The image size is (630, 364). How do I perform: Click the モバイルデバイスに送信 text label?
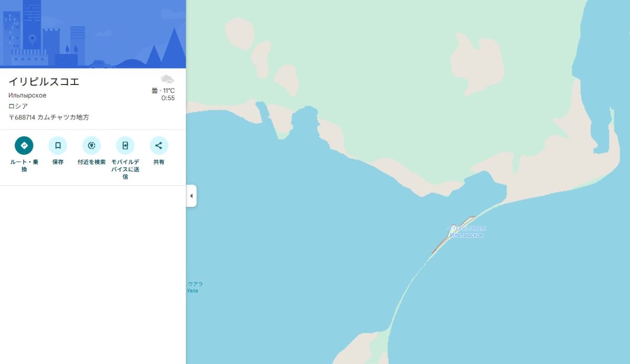pyautogui.click(x=125, y=169)
